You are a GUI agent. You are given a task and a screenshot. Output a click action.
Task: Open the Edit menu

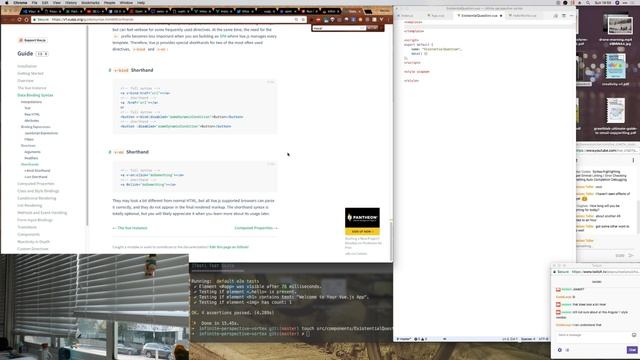tap(45, 2)
